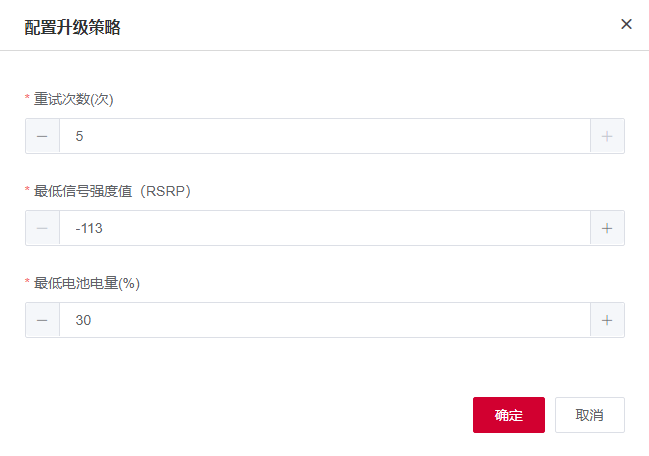
Task: Click the header divider line below the title
Action: pos(324,50)
